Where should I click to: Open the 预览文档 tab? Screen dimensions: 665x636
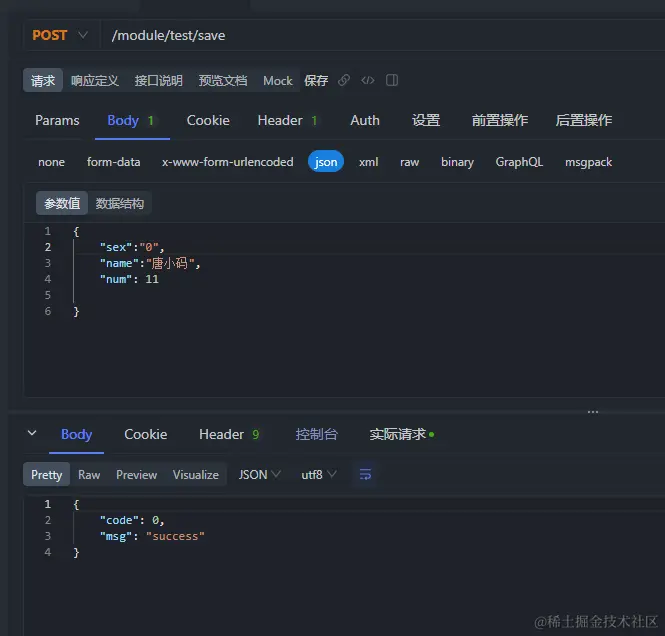[223, 81]
